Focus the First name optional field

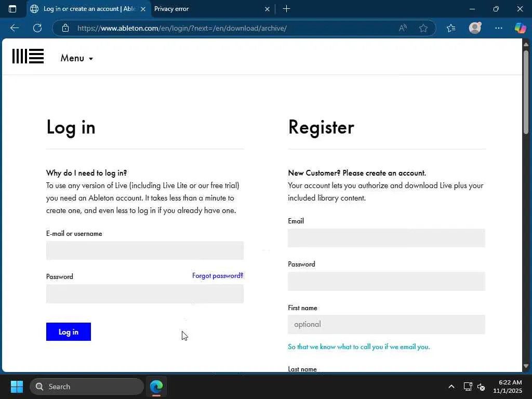point(387,324)
